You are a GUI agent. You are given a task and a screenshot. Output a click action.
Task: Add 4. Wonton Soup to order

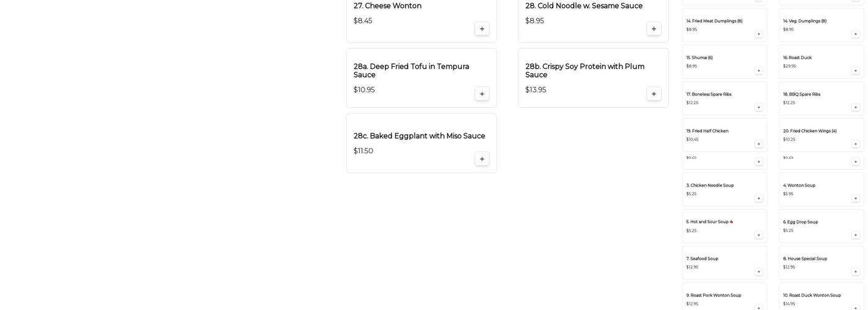[x=856, y=198]
